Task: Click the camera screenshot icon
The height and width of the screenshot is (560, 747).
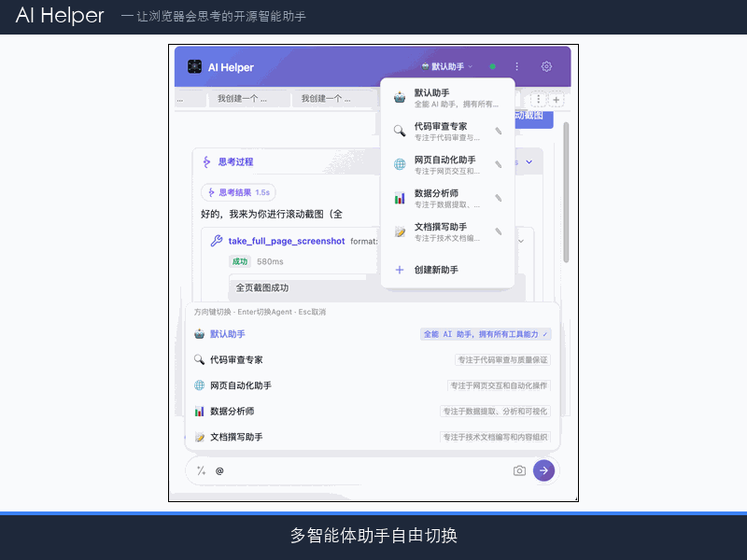Action: [x=519, y=470]
